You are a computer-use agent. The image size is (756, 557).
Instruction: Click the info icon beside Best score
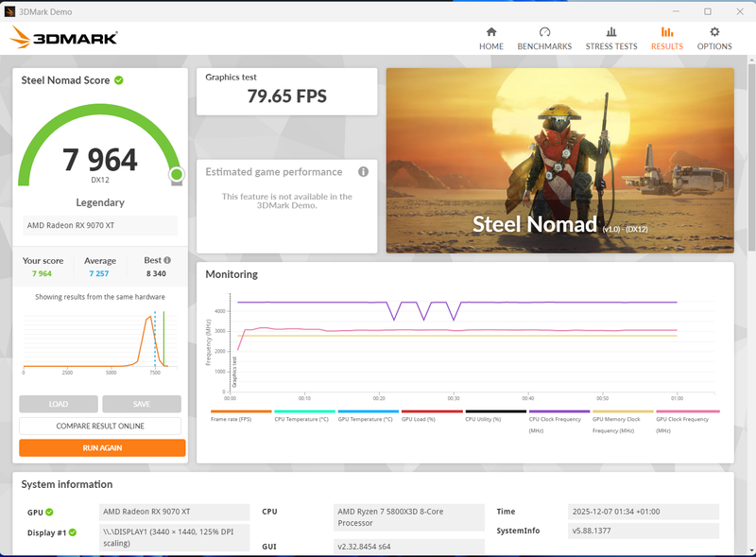click(167, 260)
